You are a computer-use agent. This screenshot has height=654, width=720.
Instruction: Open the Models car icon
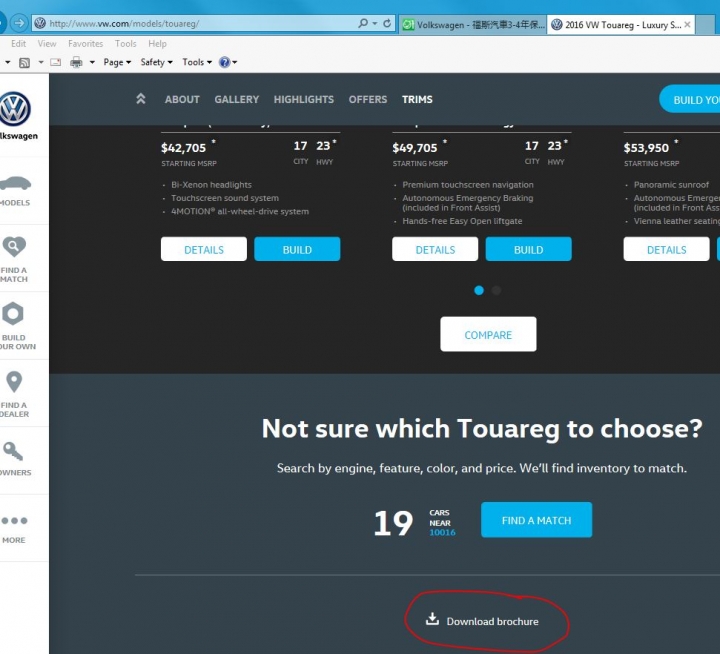pyautogui.click(x=15, y=183)
